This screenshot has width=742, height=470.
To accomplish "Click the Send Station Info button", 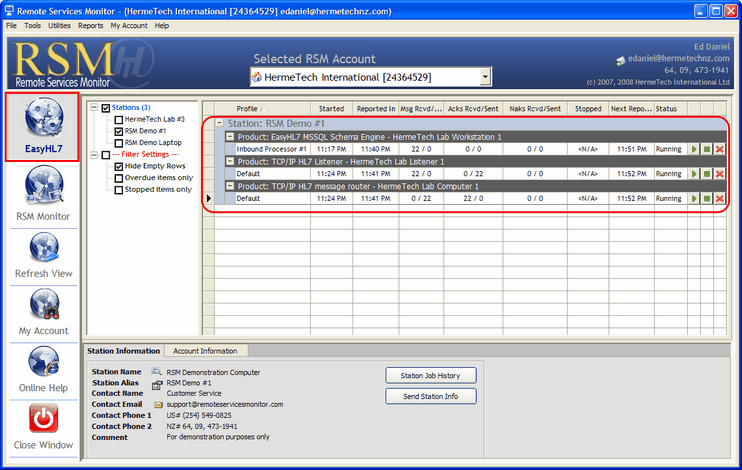I will pos(431,396).
